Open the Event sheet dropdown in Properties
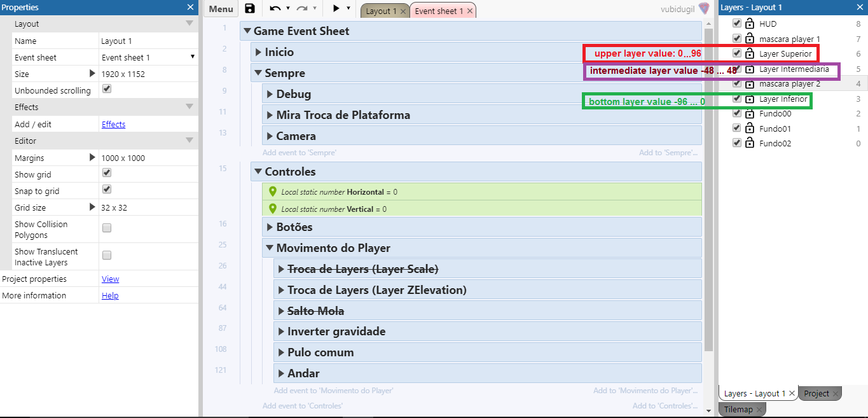 (x=192, y=57)
